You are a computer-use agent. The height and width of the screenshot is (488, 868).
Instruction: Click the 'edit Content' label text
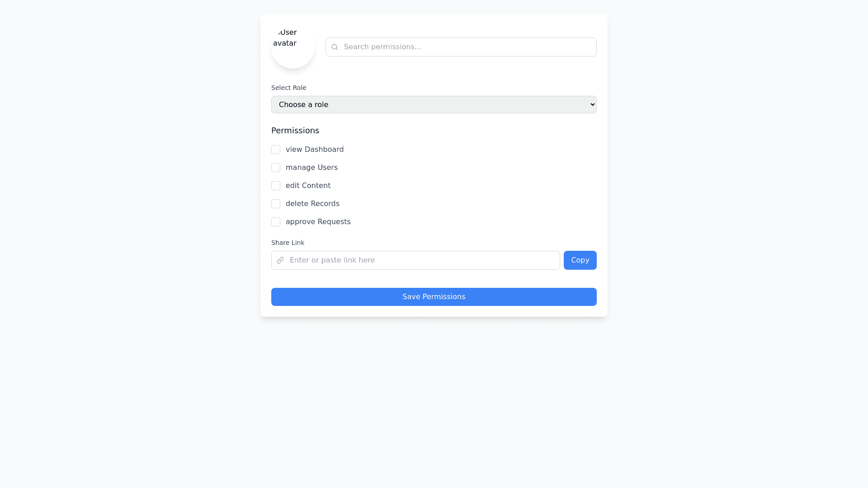308,186
